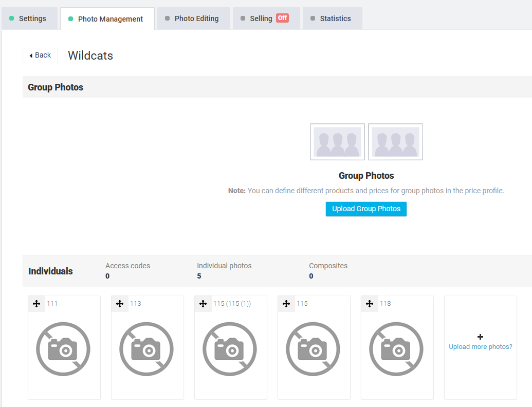
Task: Click the photo name label 113
Action: [x=136, y=304]
